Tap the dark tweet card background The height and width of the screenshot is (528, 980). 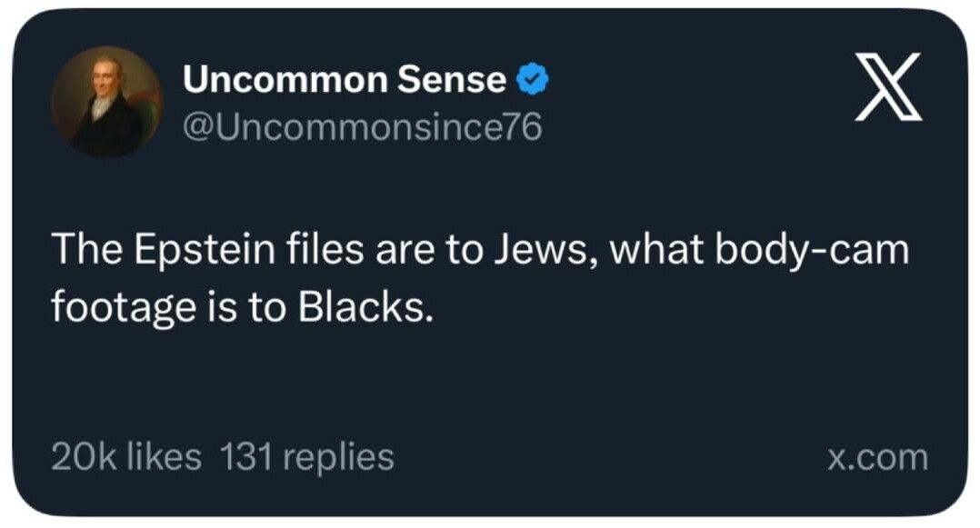click(x=491, y=382)
